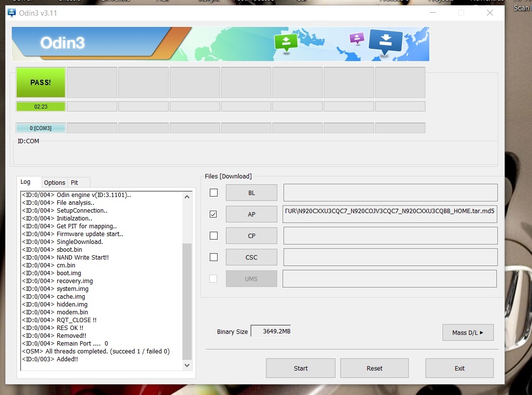Click the CP file path field
Screen dimensions: 532x395
(x=391, y=236)
